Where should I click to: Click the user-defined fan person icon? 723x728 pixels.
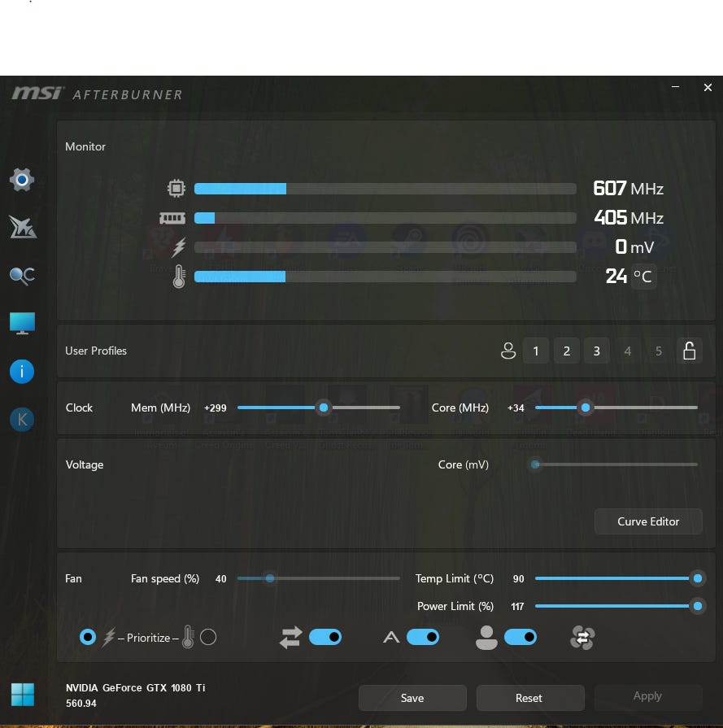tap(486, 638)
